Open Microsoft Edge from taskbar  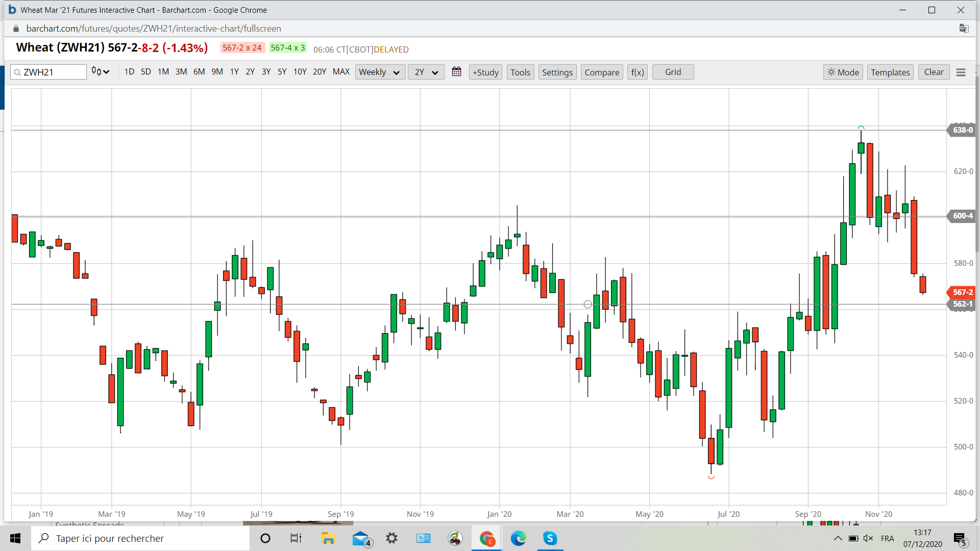[518, 538]
